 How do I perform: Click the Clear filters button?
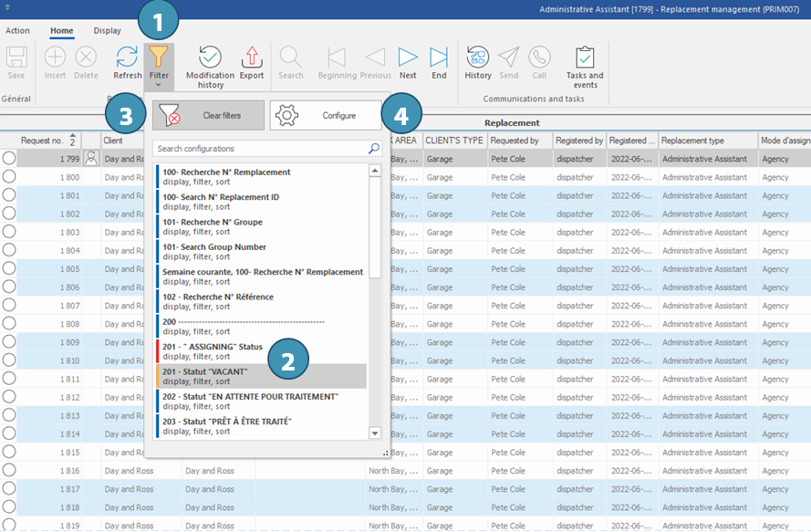pos(208,116)
